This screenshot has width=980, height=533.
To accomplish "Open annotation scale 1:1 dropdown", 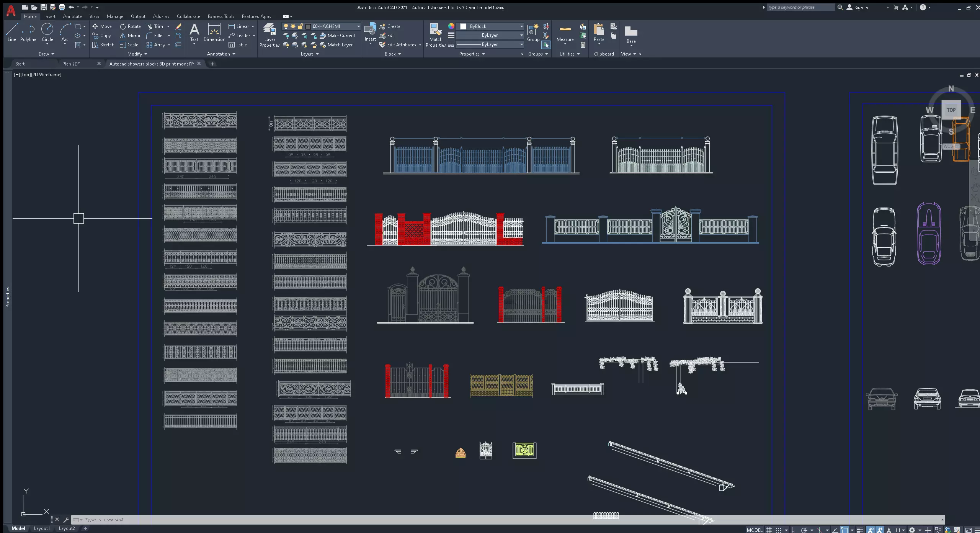I will 900,530.
